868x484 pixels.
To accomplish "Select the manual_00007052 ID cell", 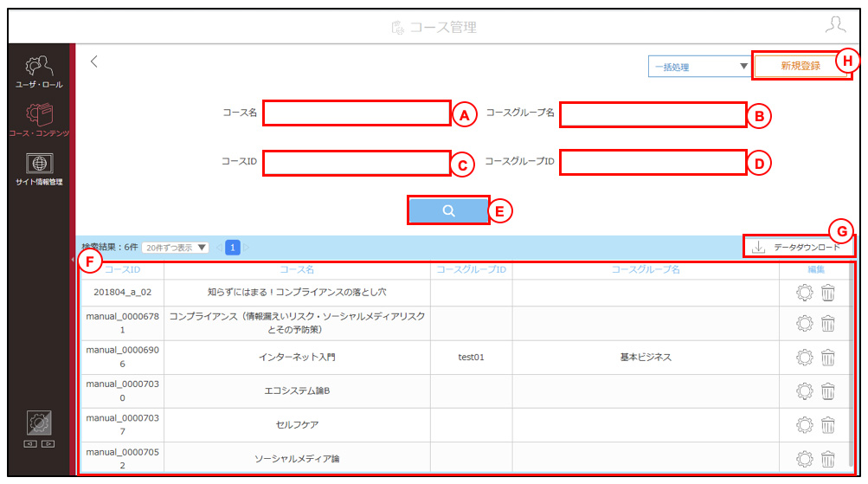I will (122, 459).
